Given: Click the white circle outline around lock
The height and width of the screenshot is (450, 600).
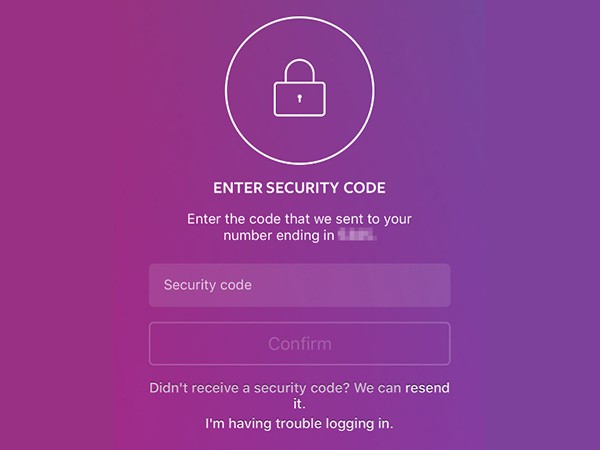Looking at the screenshot, I should pyautogui.click(x=300, y=91).
